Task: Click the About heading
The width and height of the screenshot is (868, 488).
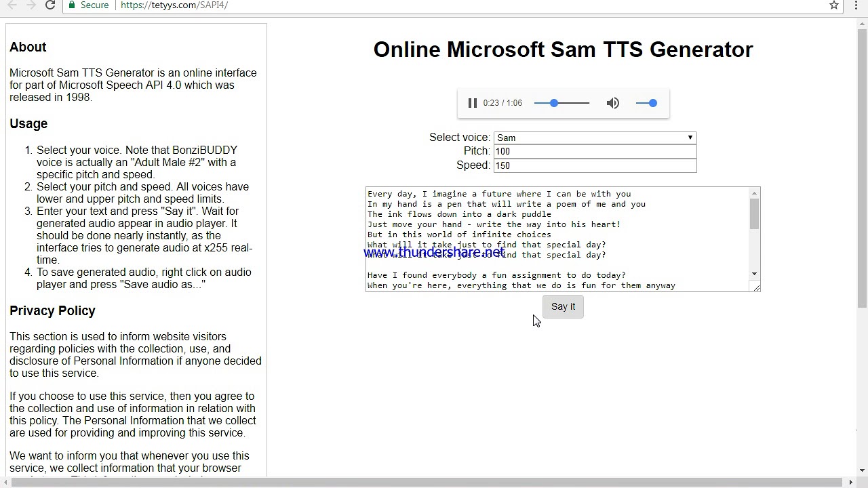Action: coord(28,47)
